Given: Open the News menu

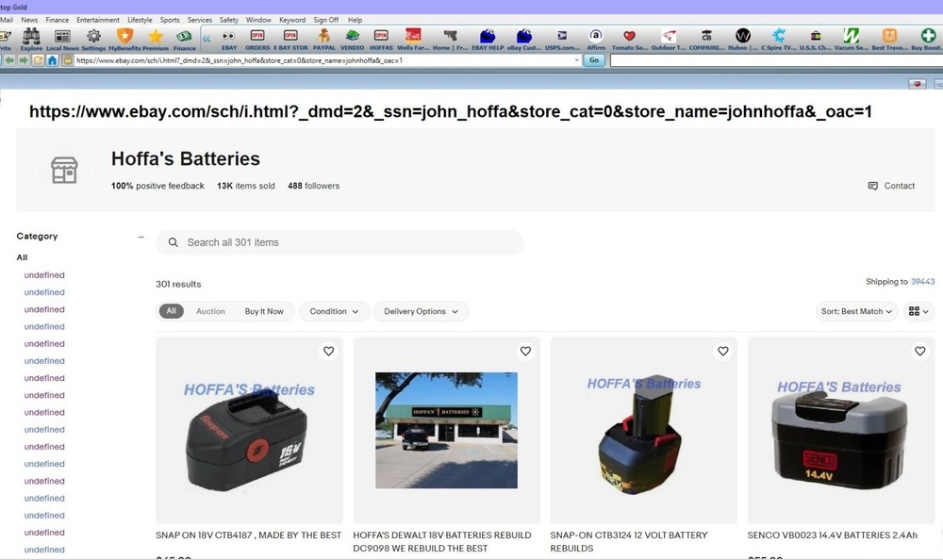Looking at the screenshot, I should 29,20.
